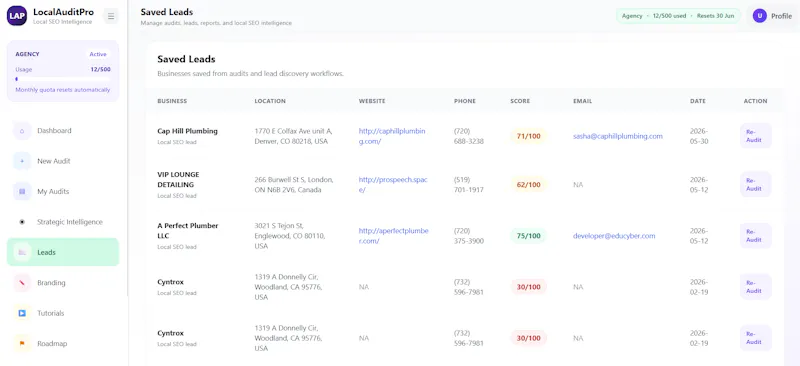
Task: Click the BUSINESS column header
Action: coord(172,101)
